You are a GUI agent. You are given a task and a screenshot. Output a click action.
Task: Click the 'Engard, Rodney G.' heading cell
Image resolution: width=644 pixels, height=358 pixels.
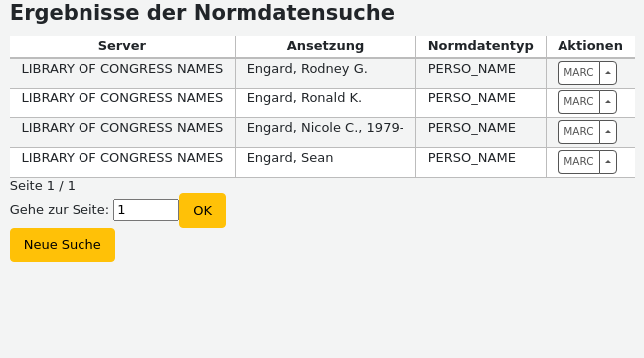pos(325,74)
